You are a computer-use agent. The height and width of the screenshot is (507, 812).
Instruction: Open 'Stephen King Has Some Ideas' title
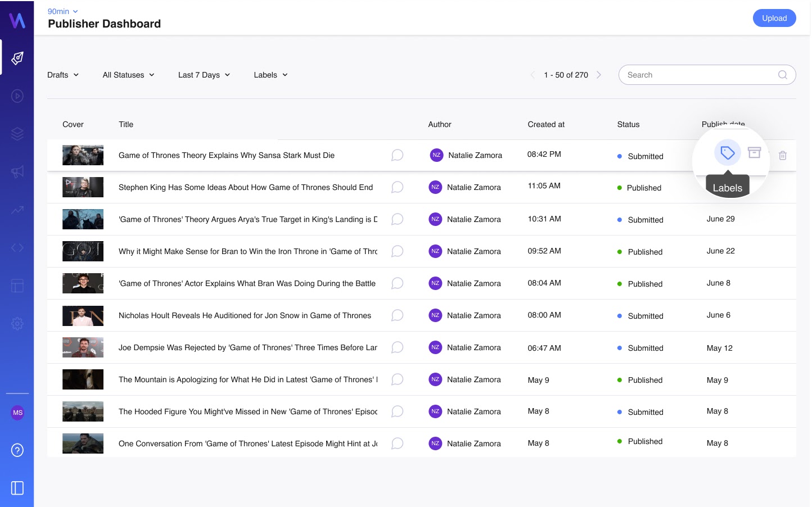pos(246,187)
